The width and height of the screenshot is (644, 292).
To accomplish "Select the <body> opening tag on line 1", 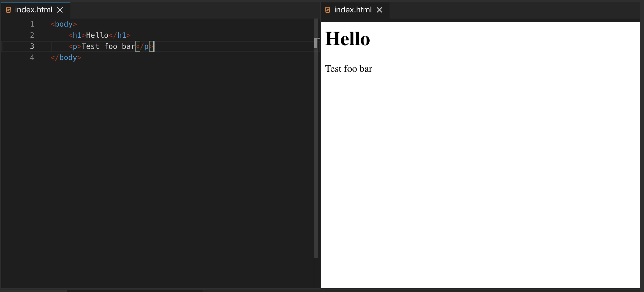I will click(x=63, y=24).
